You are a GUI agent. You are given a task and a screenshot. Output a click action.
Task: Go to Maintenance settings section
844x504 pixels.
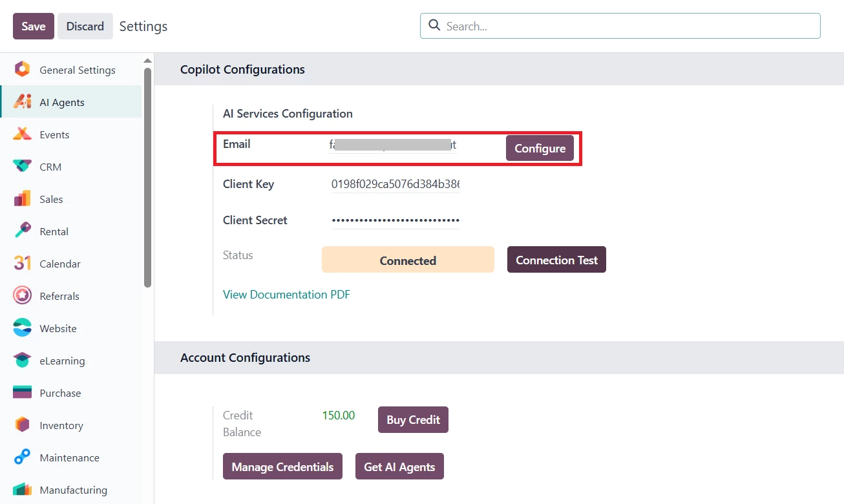click(69, 457)
